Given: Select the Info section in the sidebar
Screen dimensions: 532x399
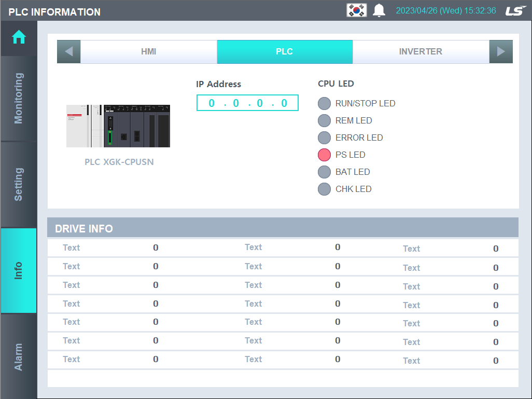Looking at the screenshot, I should point(18,270).
